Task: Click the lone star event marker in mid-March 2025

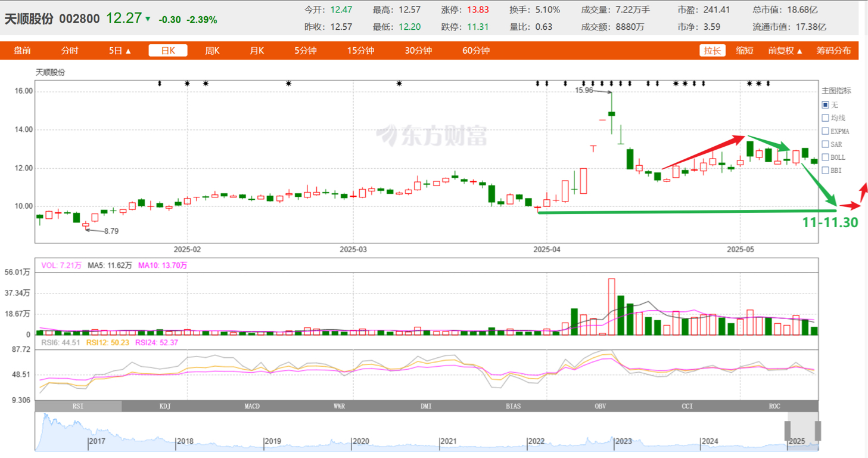Action: point(399,83)
